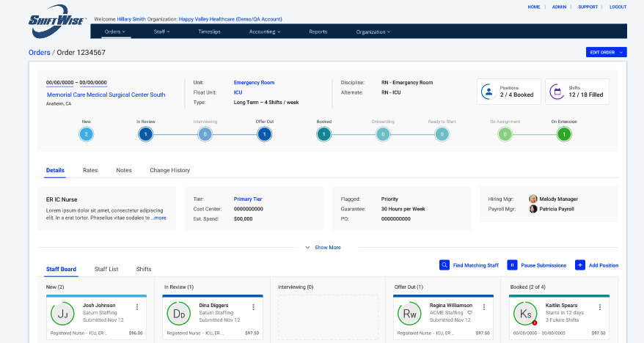Click Melody Manager's avatar thumbnail

point(533,199)
